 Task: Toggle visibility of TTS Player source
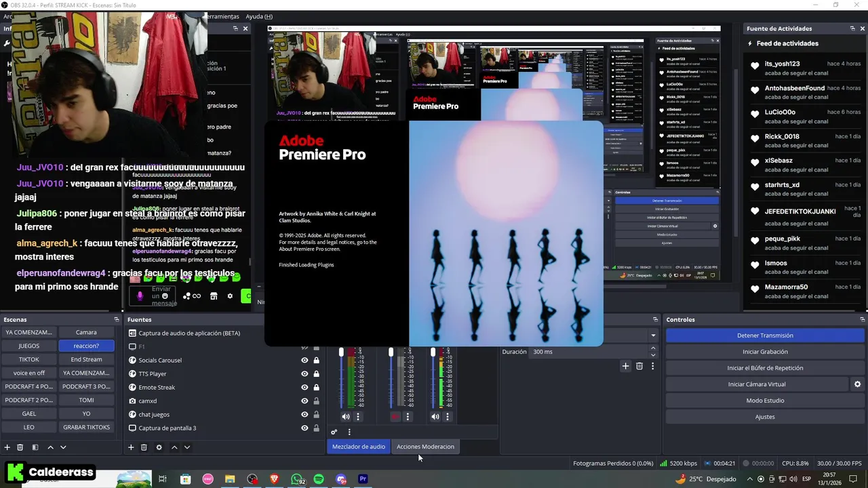[304, 374]
